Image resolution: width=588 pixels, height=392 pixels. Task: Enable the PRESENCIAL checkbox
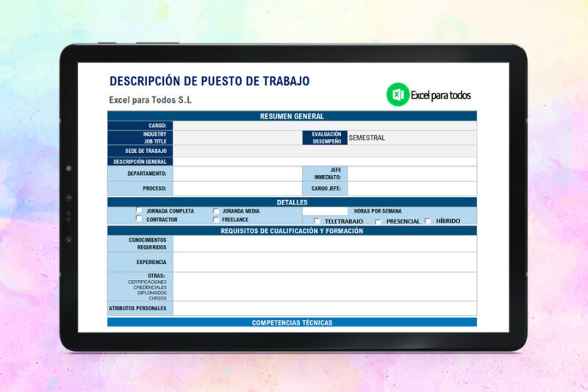click(x=378, y=221)
